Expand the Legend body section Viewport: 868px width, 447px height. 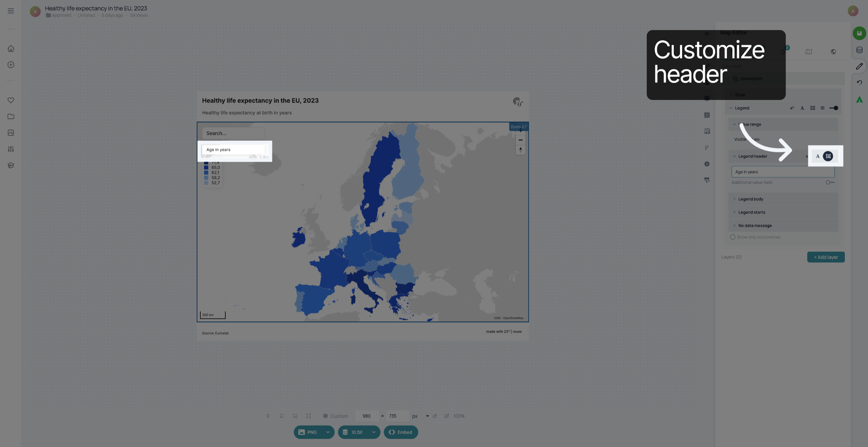[x=734, y=199]
